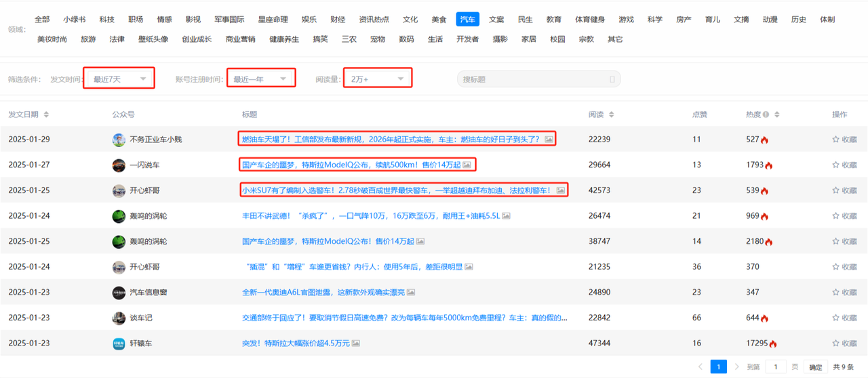Go to previous page arrow
The image size is (868, 378).
pos(701,366)
